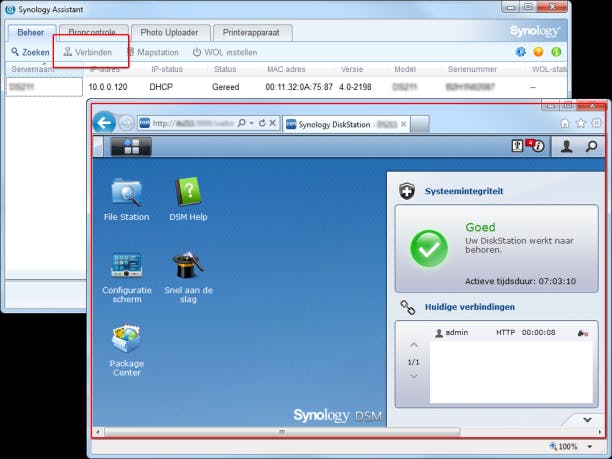Close the Synology DiskStation browser tab
This screenshot has height=459, width=612.
coord(404,124)
